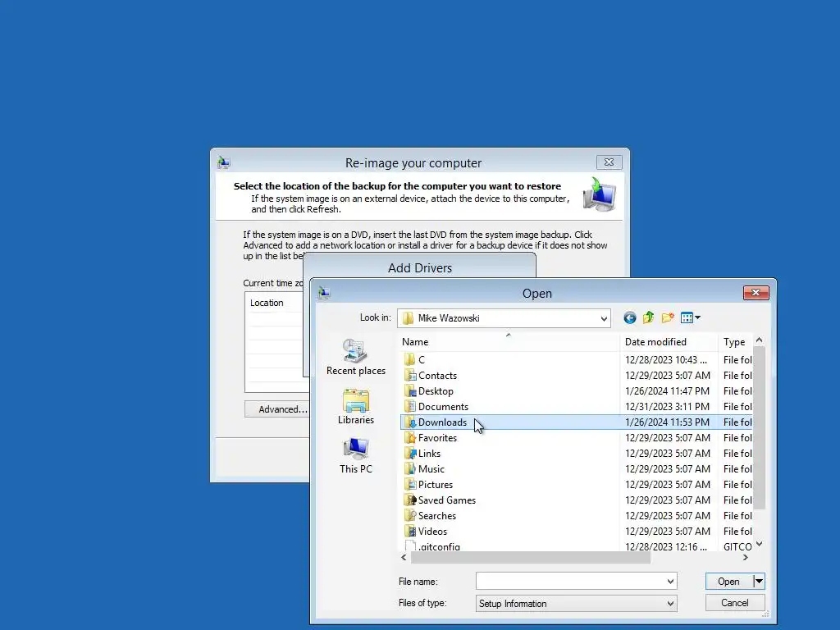Select the Music folder
This screenshot has height=630, width=840.
(x=431, y=468)
